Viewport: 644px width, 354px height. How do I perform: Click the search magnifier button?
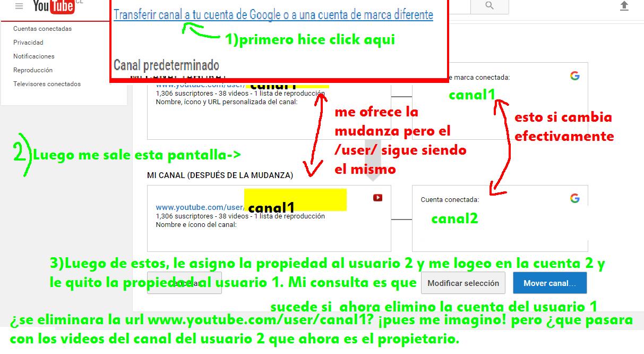point(490,6)
